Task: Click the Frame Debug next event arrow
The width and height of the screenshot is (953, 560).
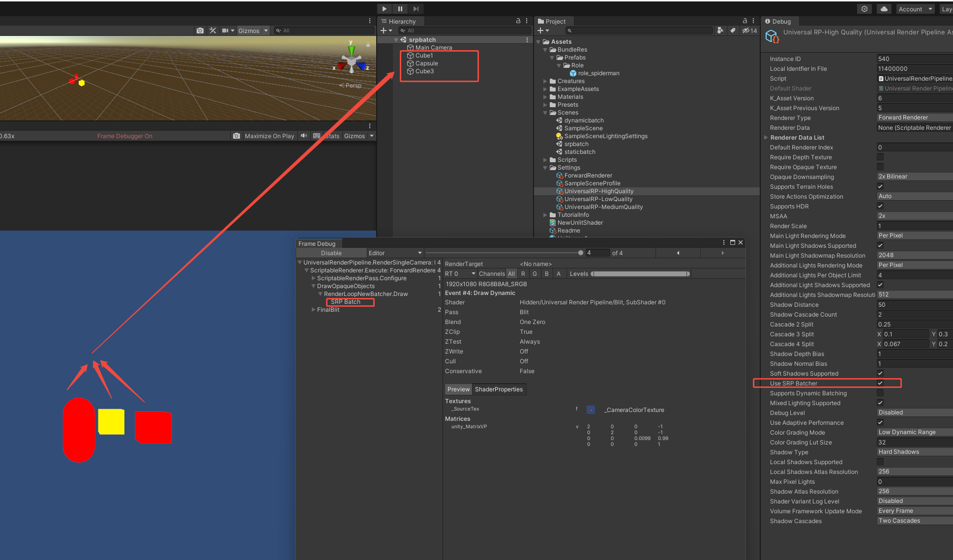Action: coord(722,253)
